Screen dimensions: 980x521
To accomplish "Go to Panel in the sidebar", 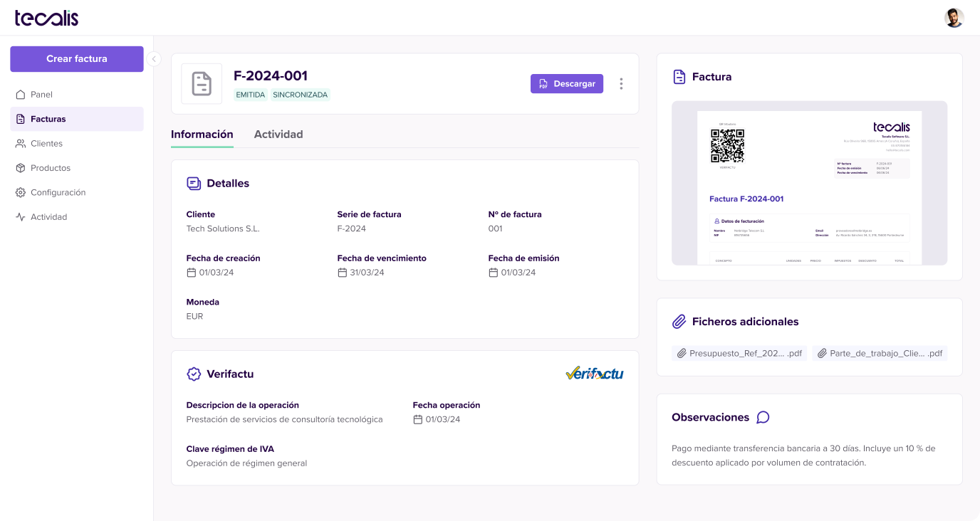I will 41,95.
